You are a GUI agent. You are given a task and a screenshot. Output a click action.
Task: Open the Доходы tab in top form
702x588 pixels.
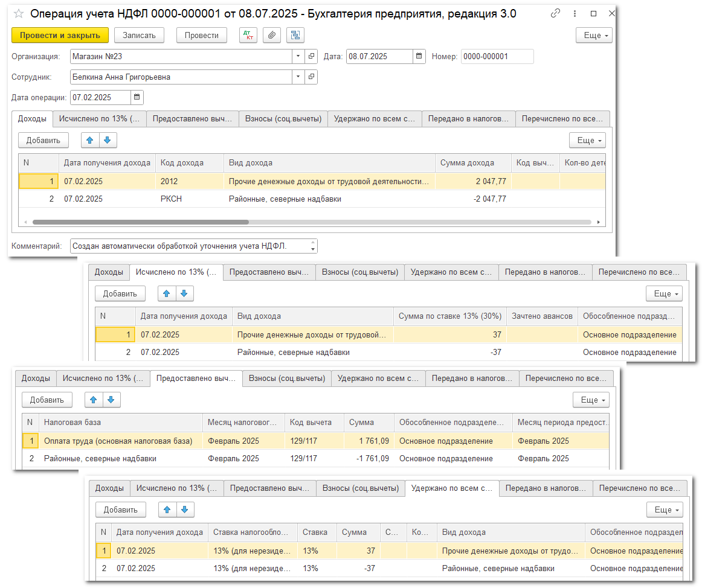[32, 119]
